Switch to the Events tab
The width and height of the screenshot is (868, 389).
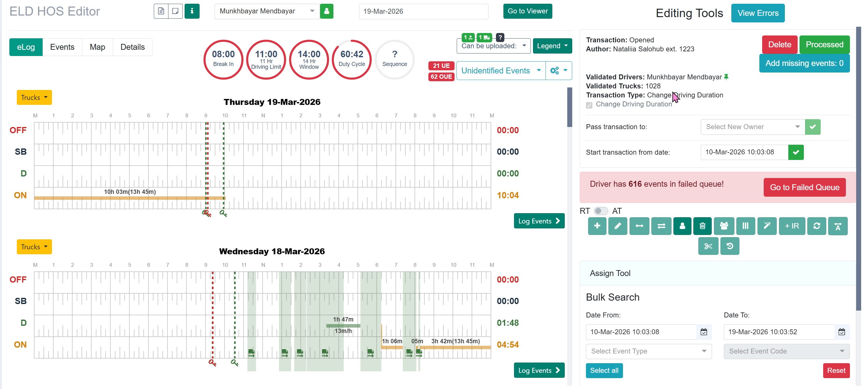[x=62, y=47]
